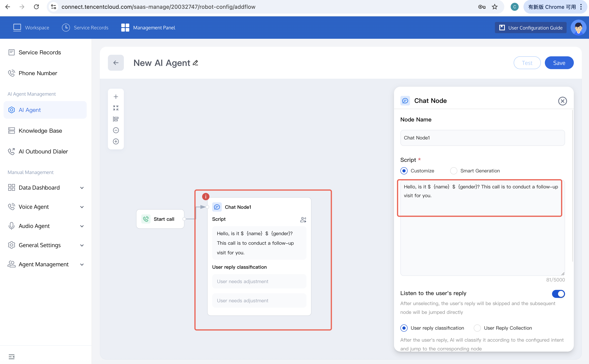Click the red error indicator on Chat Node1
Screen dimensions: 589x364
click(x=206, y=196)
